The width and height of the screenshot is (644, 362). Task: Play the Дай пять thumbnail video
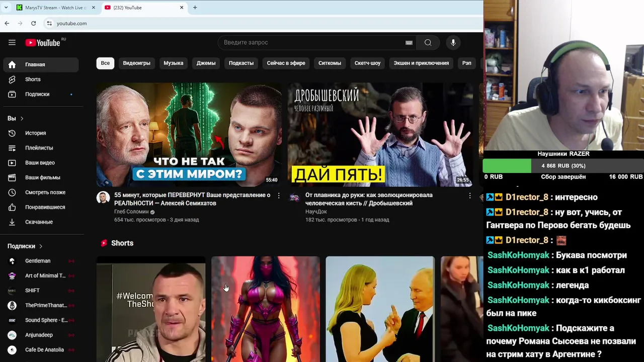380,135
